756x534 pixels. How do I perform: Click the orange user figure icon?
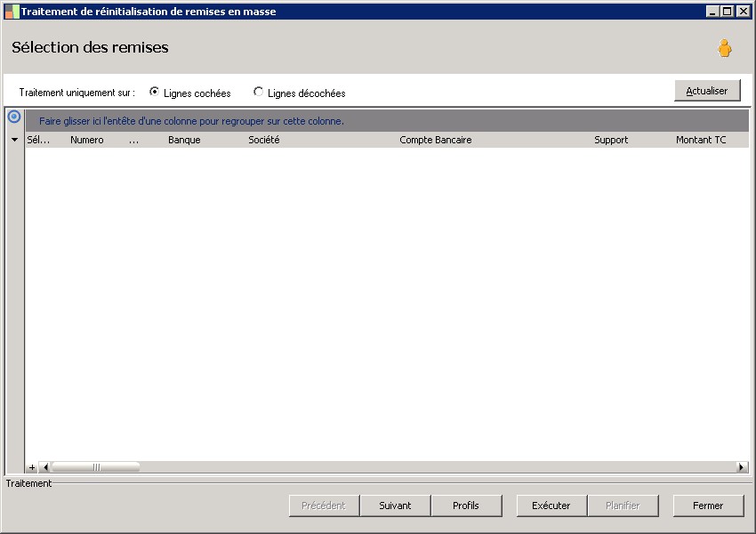[x=724, y=48]
